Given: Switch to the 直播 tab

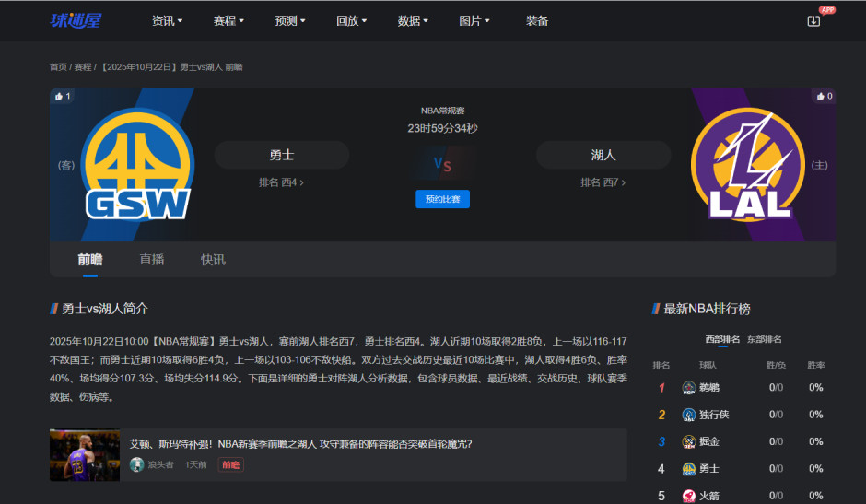Looking at the screenshot, I should [x=152, y=260].
